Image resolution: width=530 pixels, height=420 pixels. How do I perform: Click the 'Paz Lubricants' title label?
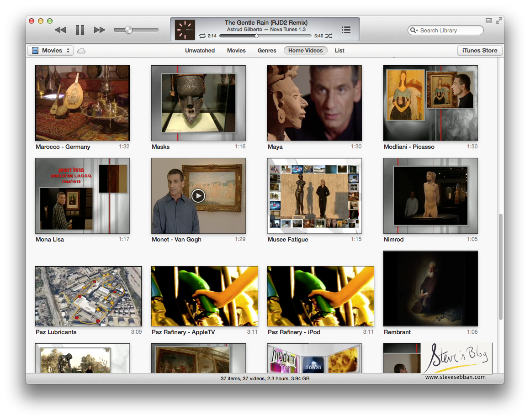56,332
